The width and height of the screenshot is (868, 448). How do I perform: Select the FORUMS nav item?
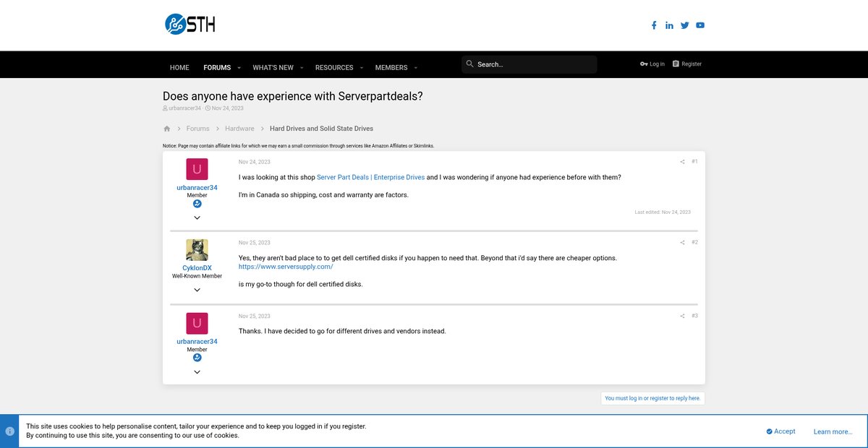pos(217,68)
